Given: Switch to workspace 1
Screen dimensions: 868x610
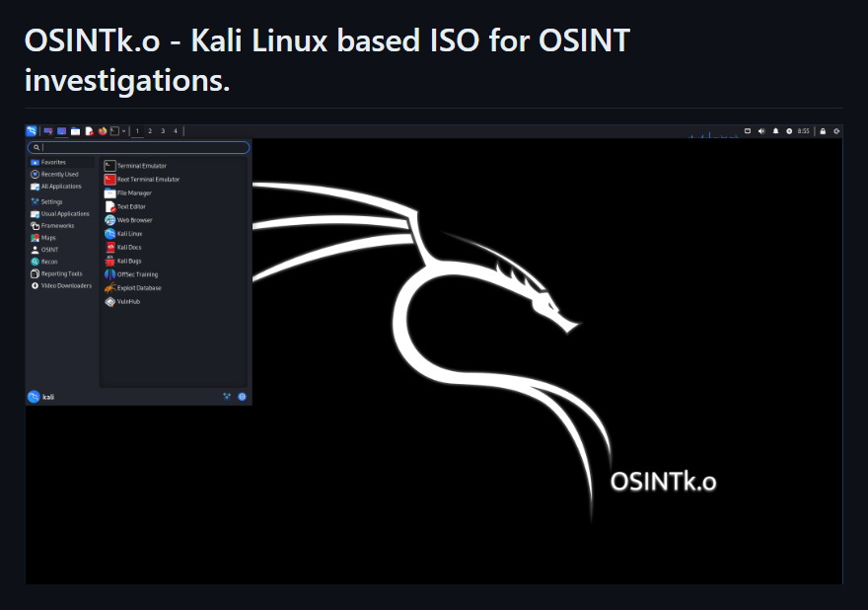Looking at the screenshot, I should 137,131.
